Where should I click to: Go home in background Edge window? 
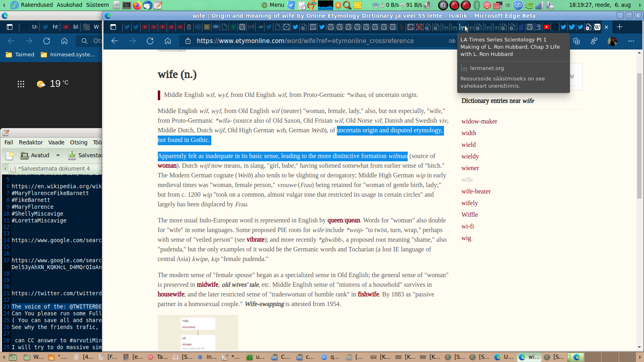pyautogui.click(x=64, y=41)
